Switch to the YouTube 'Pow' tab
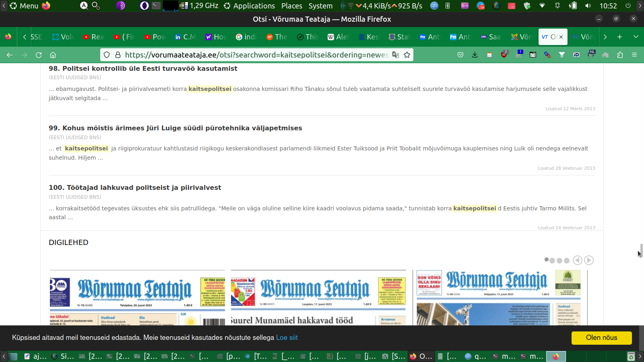 click(155, 37)
